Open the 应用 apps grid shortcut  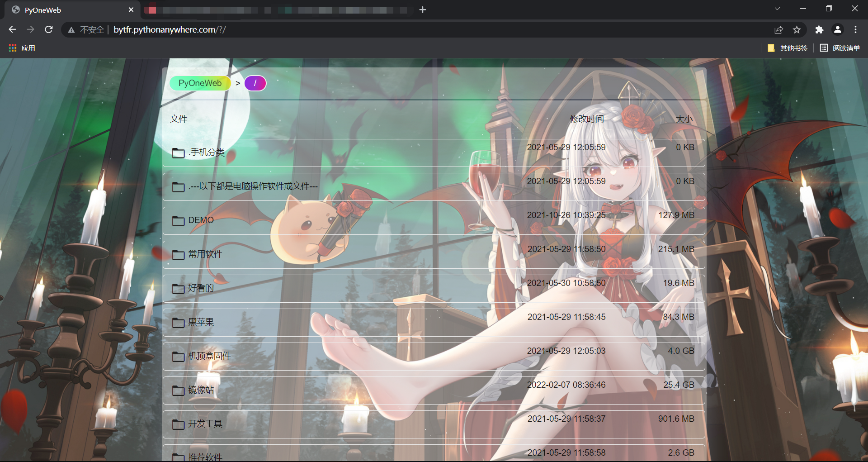pos(22,48)
